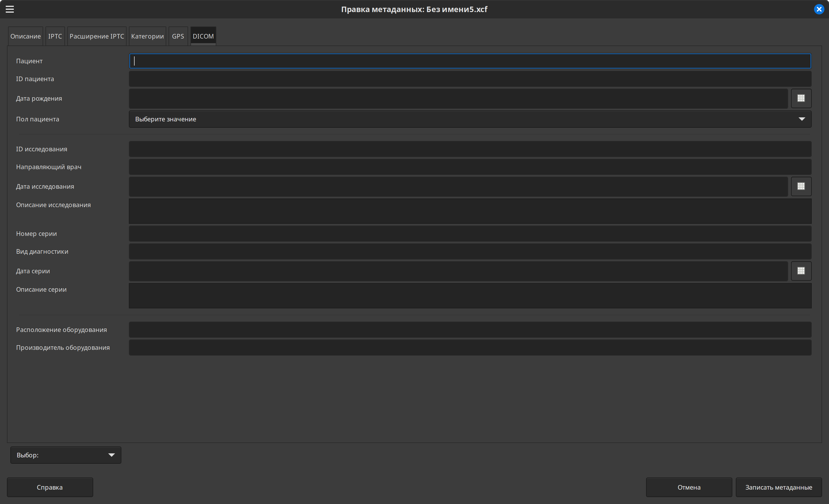Focus the Вид диагностики field
The width and height of the screenshot is (829, 504).
click(470, 251)
